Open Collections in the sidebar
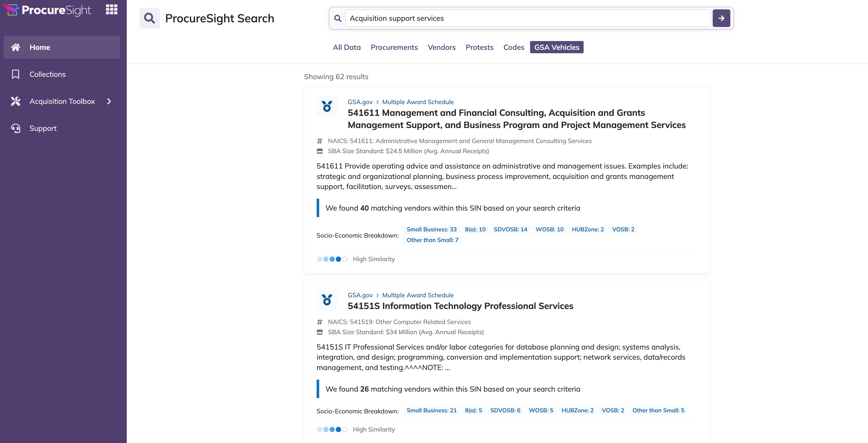This screenshot has height=443, width=868. click(62, 74)
